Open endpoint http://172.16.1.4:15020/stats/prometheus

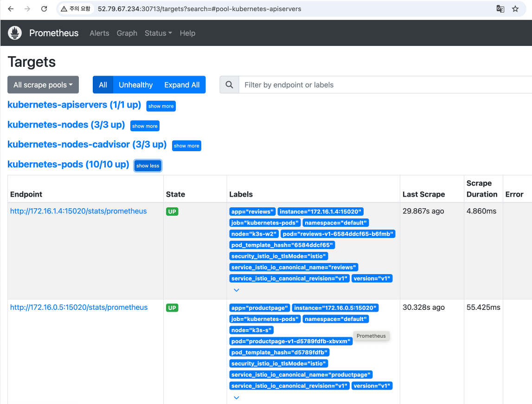(78, 211)
